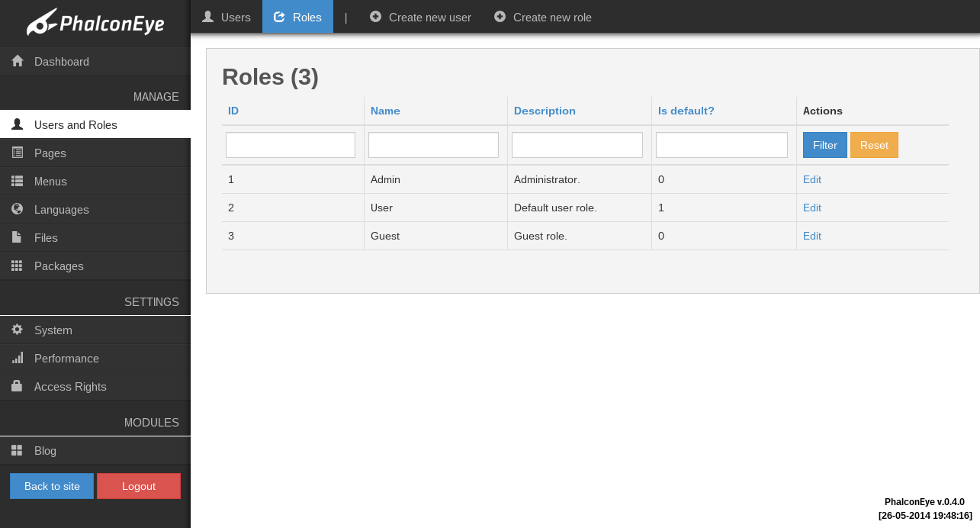
Task: Click the Packages grid icon
Action: tap(17, 266)
